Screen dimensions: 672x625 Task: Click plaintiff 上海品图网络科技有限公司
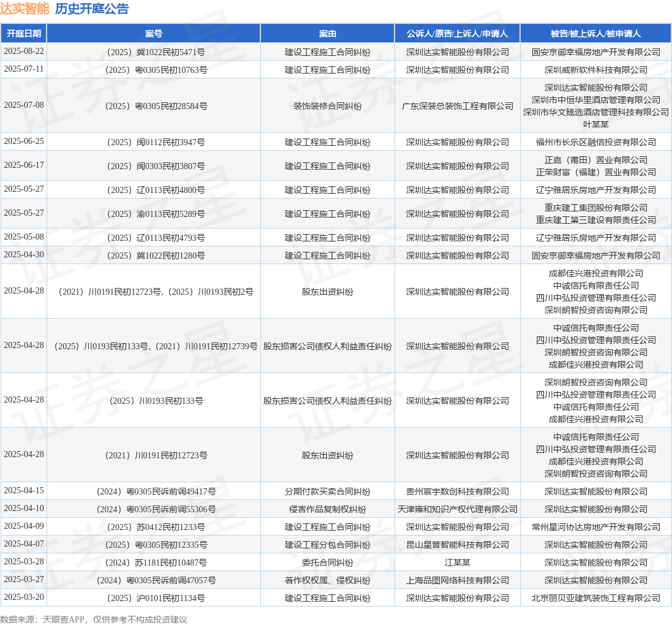click(457, 580)
